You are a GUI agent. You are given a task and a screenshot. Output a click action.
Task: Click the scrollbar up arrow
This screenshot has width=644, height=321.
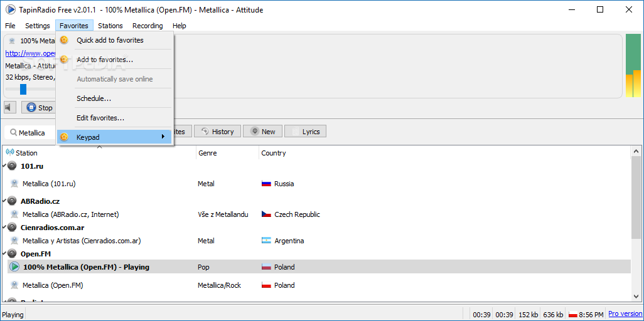point(636,151)
